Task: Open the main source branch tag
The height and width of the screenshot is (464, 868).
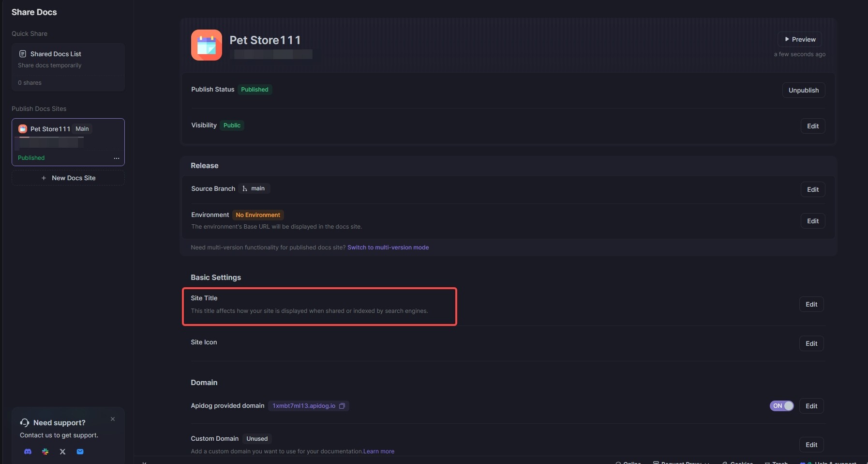Action: pos(254,188)
